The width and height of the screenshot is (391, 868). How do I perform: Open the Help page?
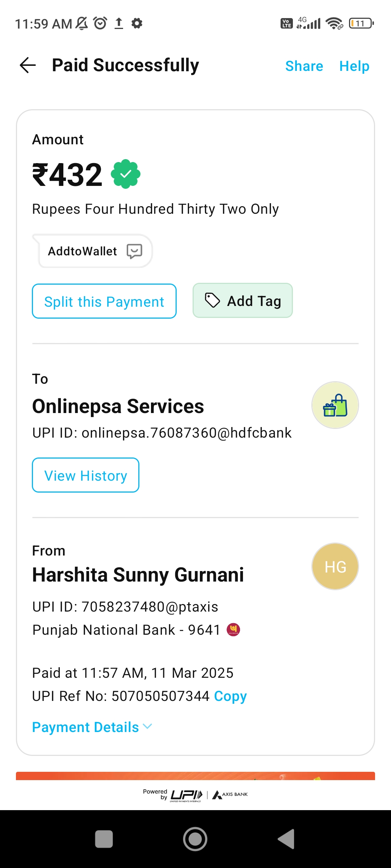click(x=354, y=66)
